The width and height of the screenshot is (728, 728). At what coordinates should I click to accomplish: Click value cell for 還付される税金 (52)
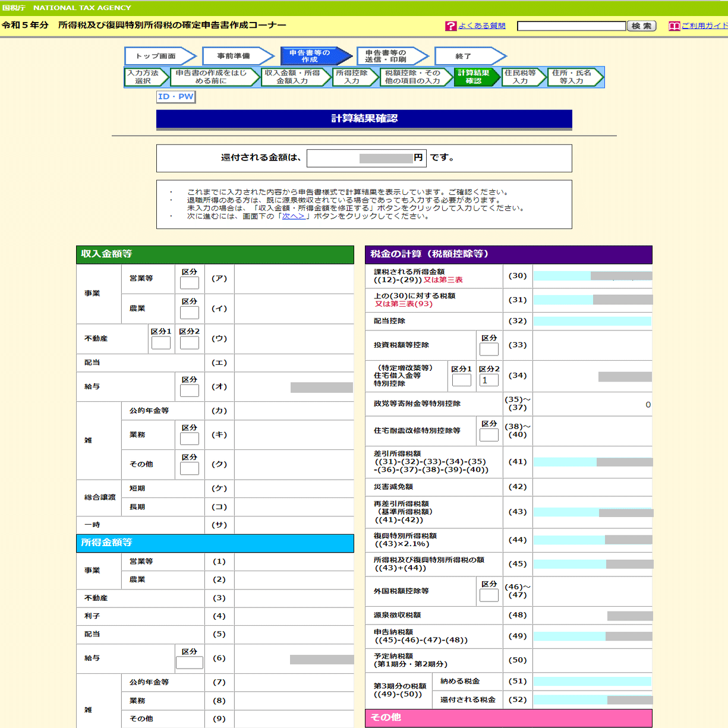(x=593, y=699)
